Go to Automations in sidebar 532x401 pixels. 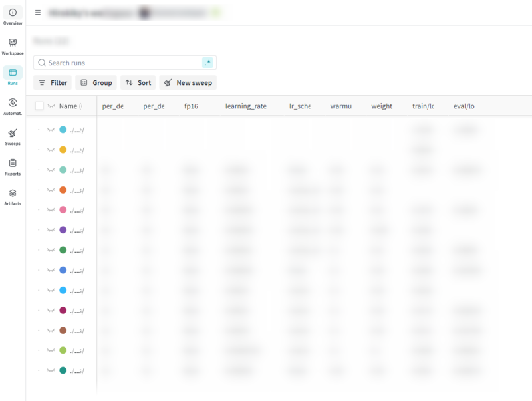click(13, 102)
